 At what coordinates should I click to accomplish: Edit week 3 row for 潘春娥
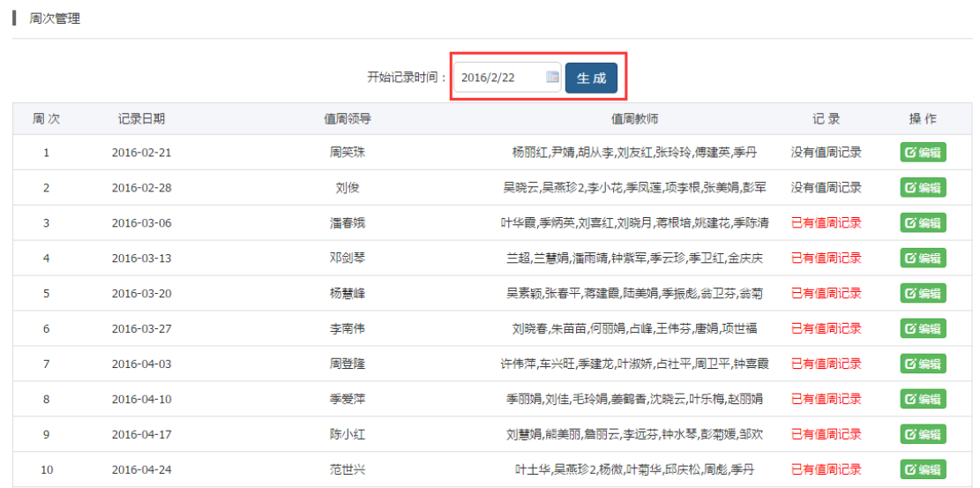click(923, 222)
